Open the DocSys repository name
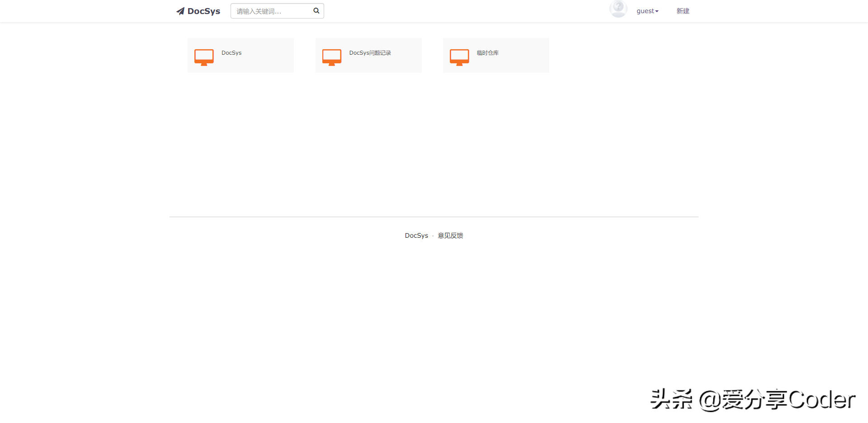Viewport: 868px width, 423px height. tap(231, 53)
